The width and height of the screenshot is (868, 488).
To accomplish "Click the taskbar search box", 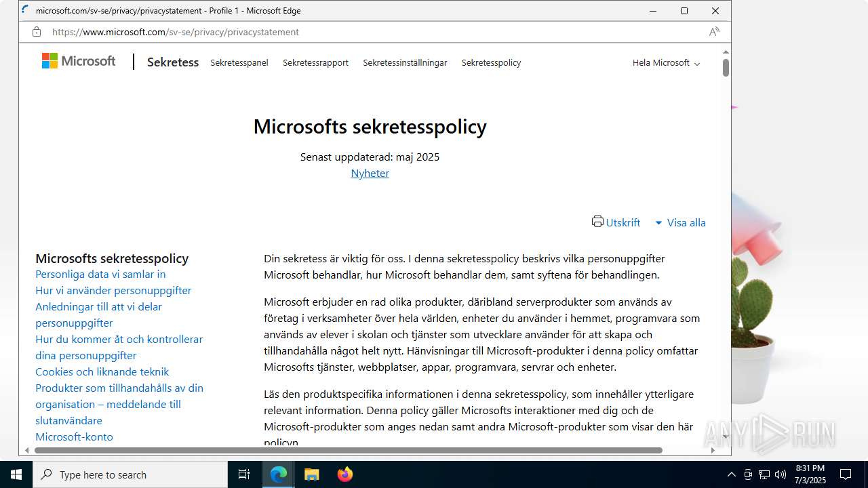I will 130,474.
